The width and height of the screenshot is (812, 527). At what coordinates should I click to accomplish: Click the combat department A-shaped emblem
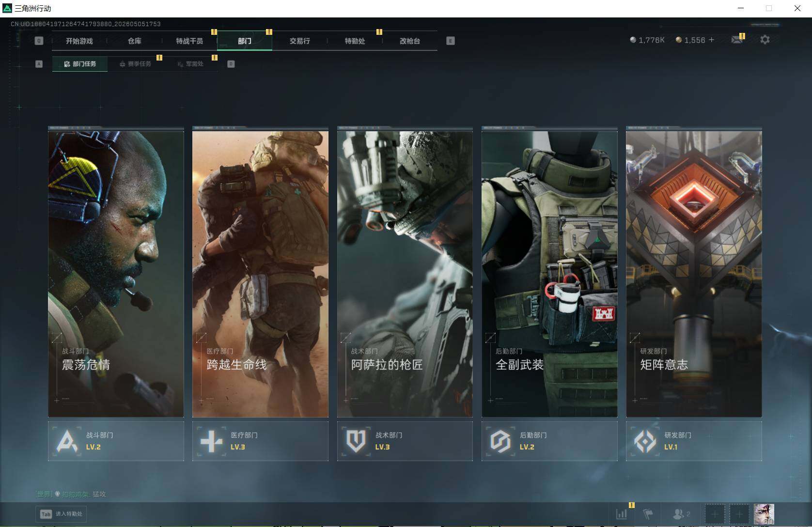click(x=67, y=441)
